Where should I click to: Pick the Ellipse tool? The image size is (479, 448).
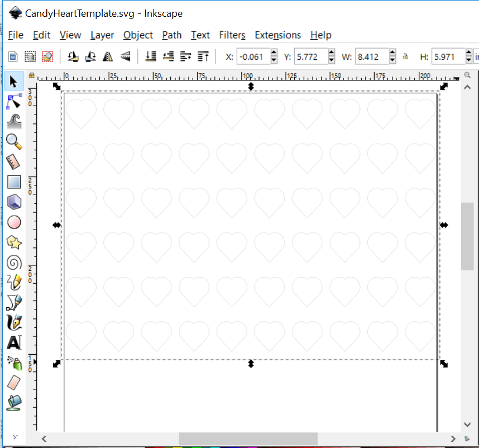[x=14, y=222]
